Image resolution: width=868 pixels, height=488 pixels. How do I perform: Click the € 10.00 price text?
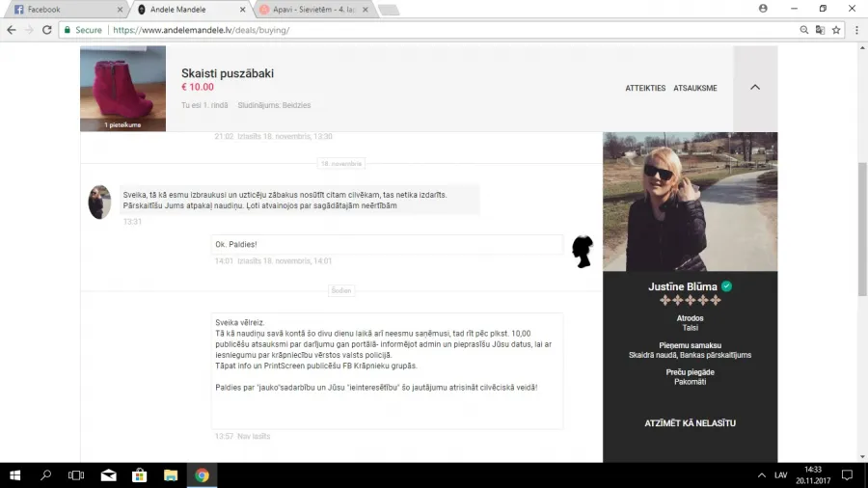198,87
